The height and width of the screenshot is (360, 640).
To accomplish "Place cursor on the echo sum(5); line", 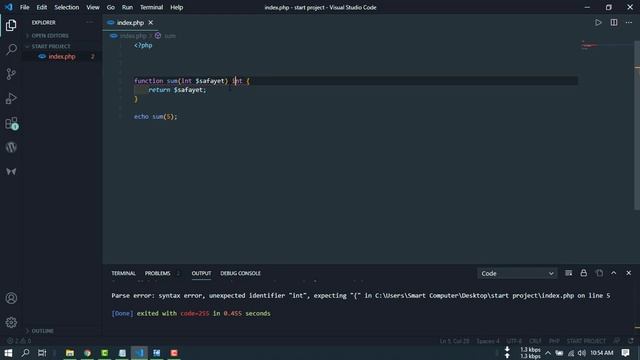I will 156,116.
